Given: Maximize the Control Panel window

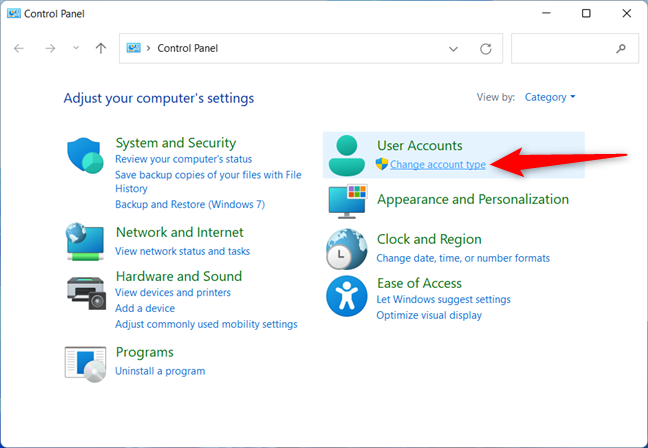Looking at the screenshot, I should point(586,13).
